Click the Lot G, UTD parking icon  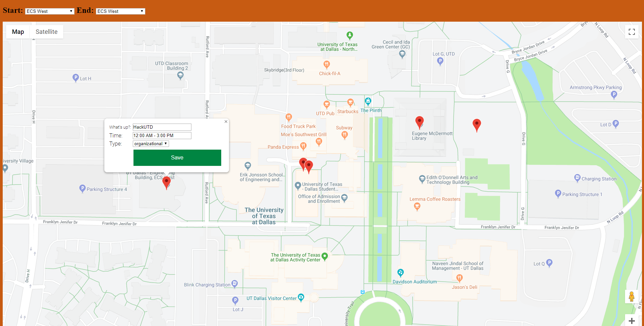440,61
